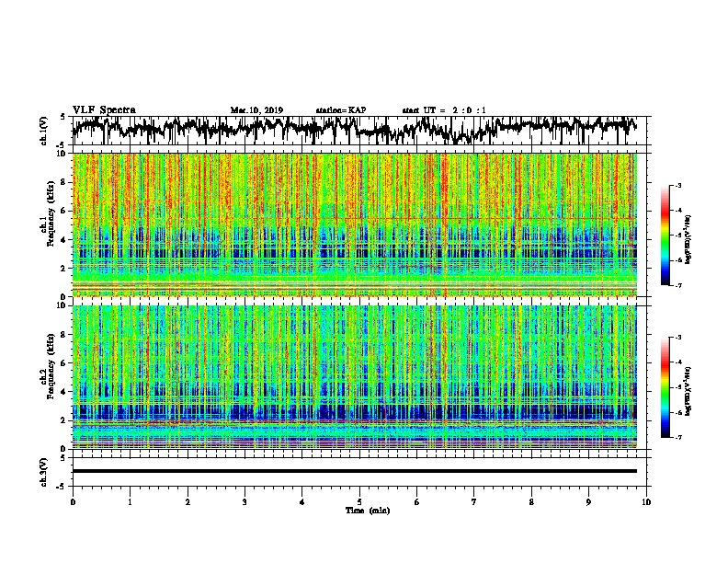728x563 pixels.
Task: Click the "VLF Spectra" plot title
Action: coord(104,110)
